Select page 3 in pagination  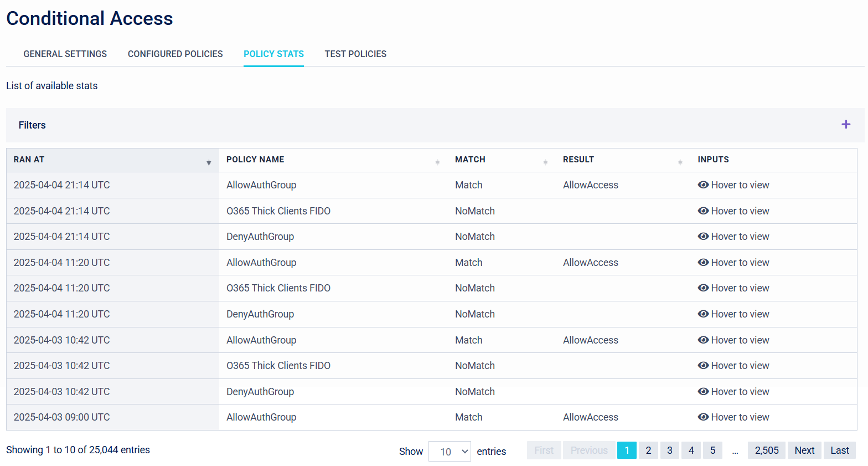(x=669, y=450)
